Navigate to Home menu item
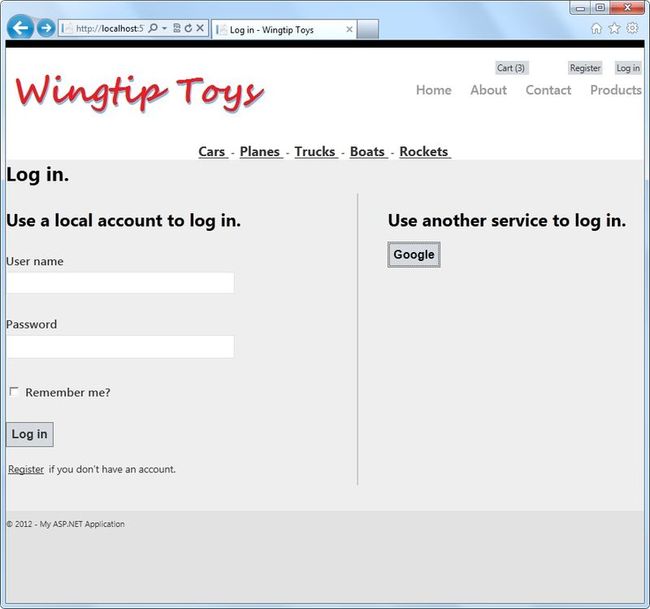Viewport: 650px width, 609px height. coord(434,90)
